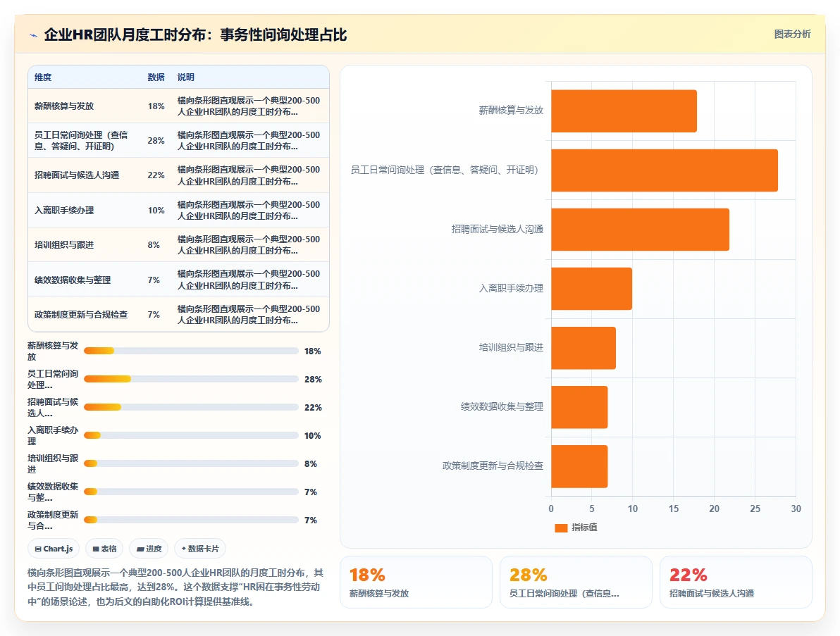Click the 薪酬核算与发放 bar in chart
This screenshot has height=636, width=840.
tap(624, 111)
